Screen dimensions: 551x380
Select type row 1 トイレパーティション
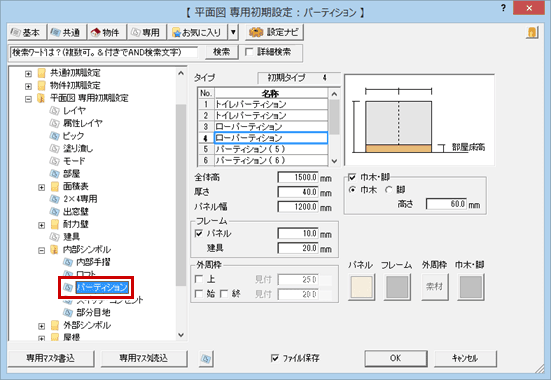point(271,104)
